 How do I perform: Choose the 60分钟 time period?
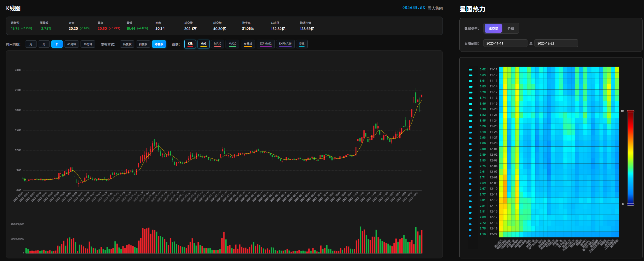point(71,44)
